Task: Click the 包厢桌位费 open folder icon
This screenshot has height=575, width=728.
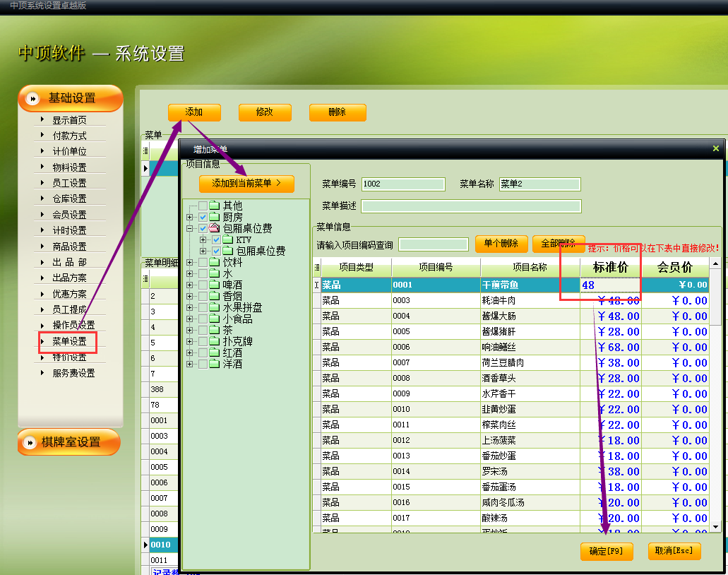Action: [x=215, y=229]
